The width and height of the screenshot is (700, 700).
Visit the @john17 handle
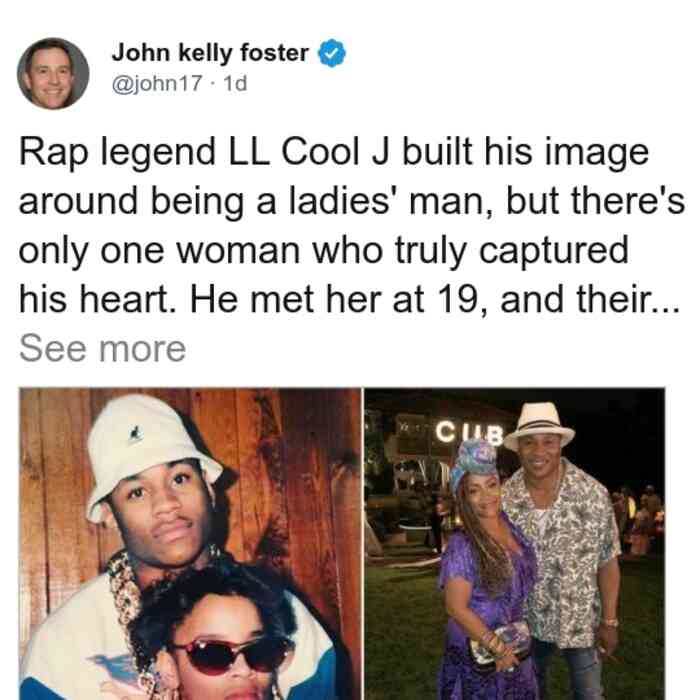coord(157,83)
